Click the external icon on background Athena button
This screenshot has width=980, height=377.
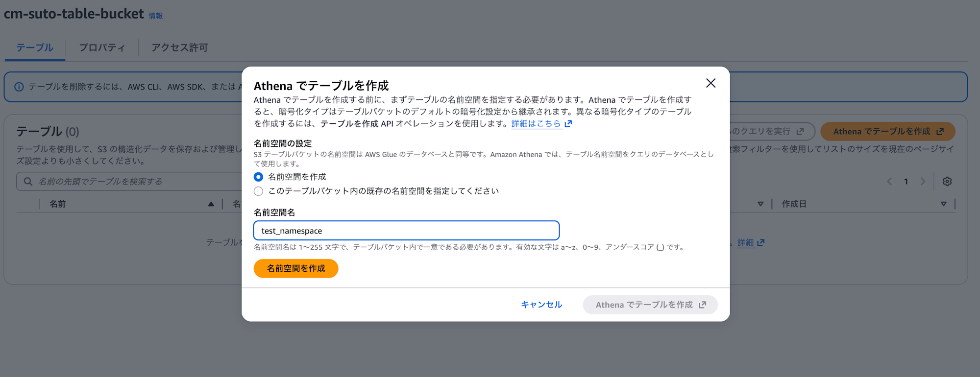pyautogui.click(x=940, y=131)
